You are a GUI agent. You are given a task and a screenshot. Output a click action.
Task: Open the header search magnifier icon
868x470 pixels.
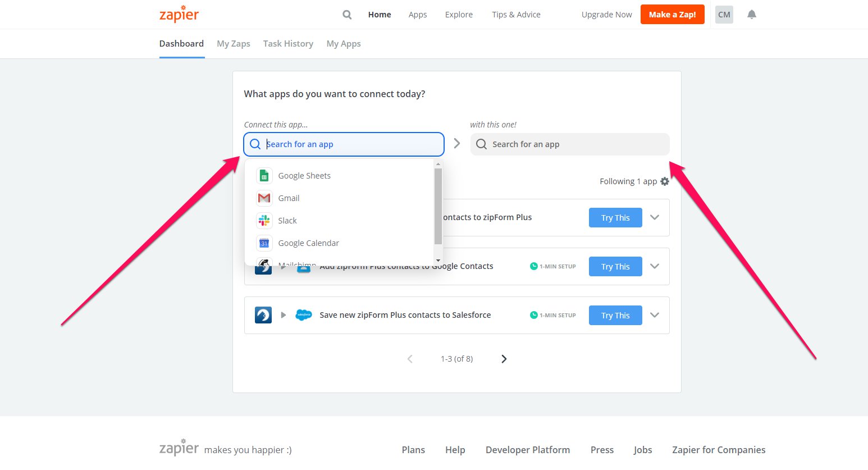(347, 15)
